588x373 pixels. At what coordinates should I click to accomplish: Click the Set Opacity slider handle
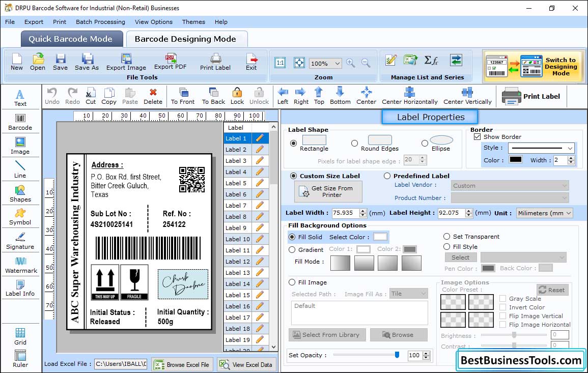(x=397, y=355)
